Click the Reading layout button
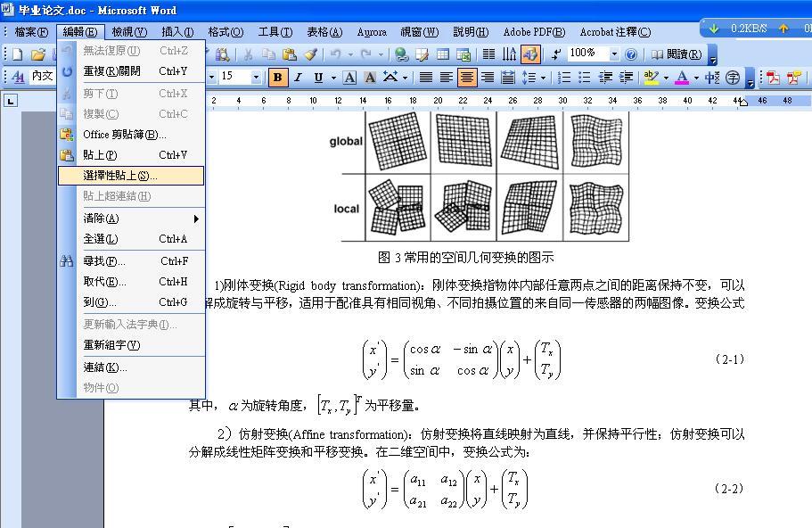This screenshot has width=812, height=528. point(677,54)
